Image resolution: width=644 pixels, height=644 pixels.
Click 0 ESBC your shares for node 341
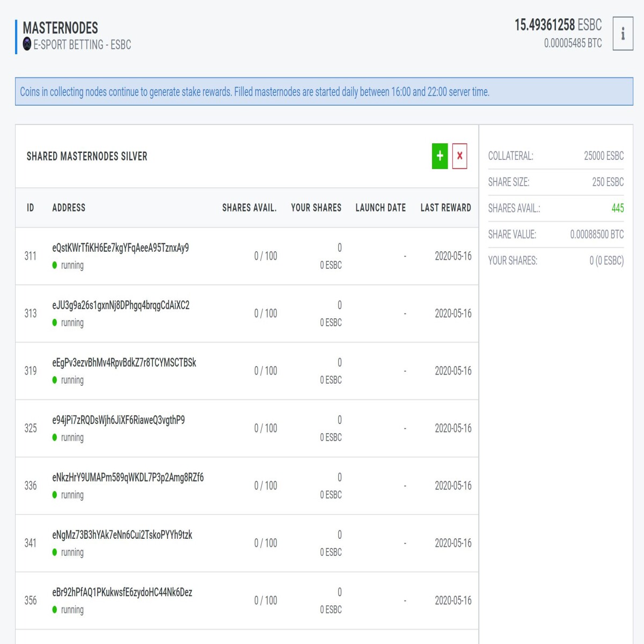click(331, 552)
